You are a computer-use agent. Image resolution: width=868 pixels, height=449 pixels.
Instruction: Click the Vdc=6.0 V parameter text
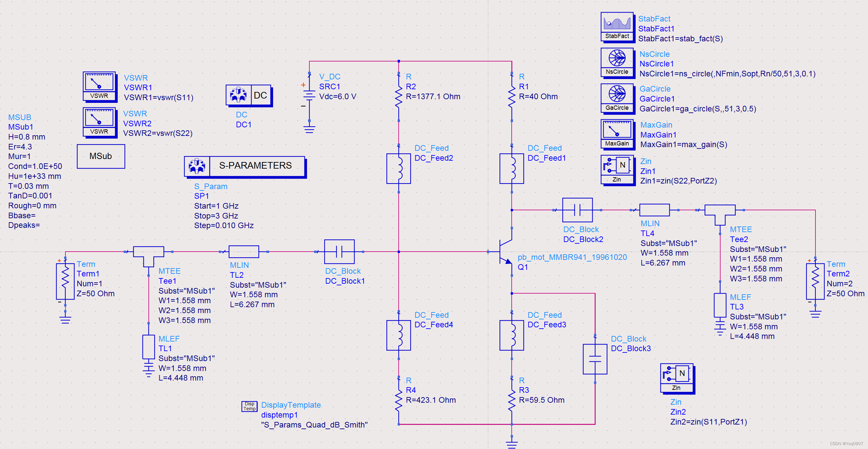pyautogui.click(x=337, y=97)
